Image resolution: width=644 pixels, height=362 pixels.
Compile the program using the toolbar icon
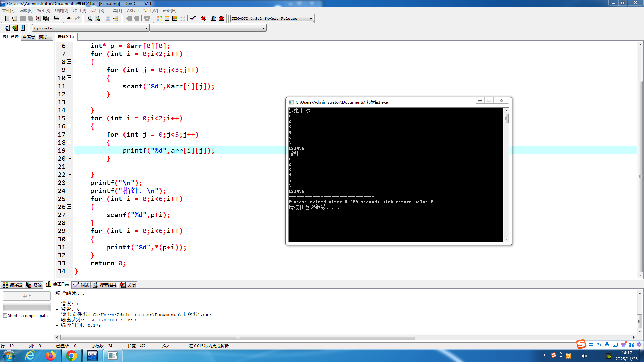coord(159,18)
